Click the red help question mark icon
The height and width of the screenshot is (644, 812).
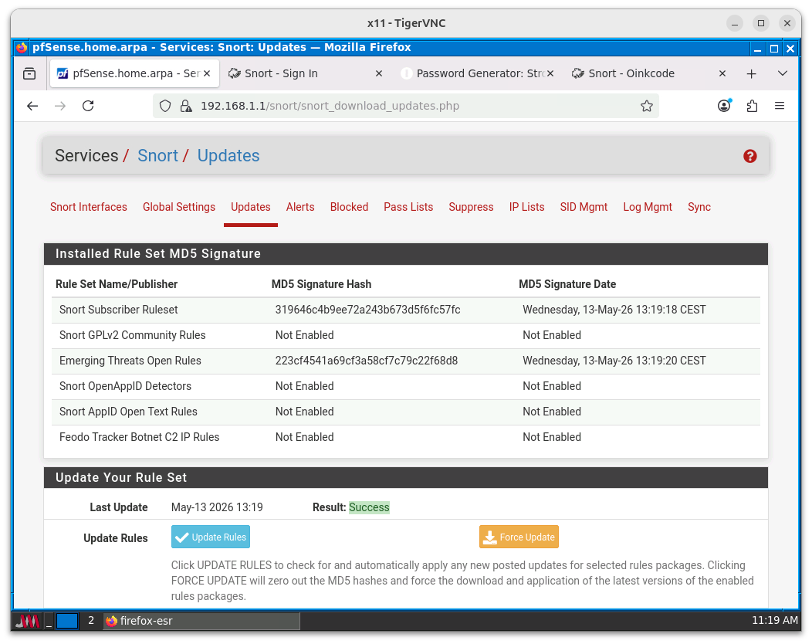click(749, 156)
